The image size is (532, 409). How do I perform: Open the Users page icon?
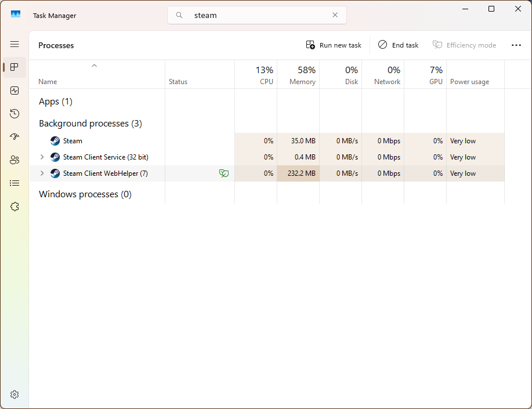15,160
